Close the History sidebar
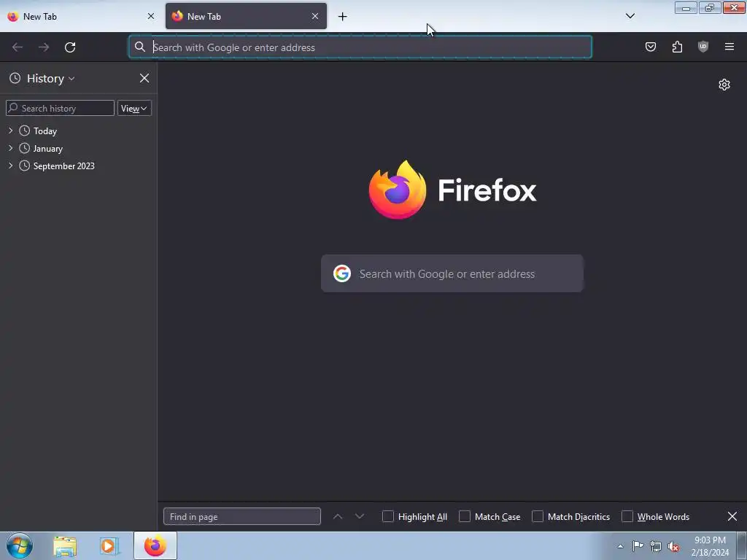Viewport: 747px width, 560px height. coord(144,78)
